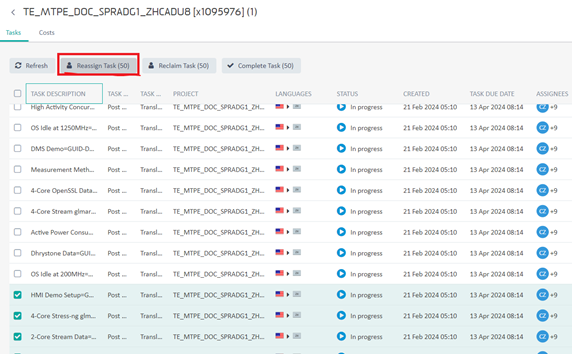
Task: Open the Costs tab
Action: pyautogui.click(x=47, y=32)
